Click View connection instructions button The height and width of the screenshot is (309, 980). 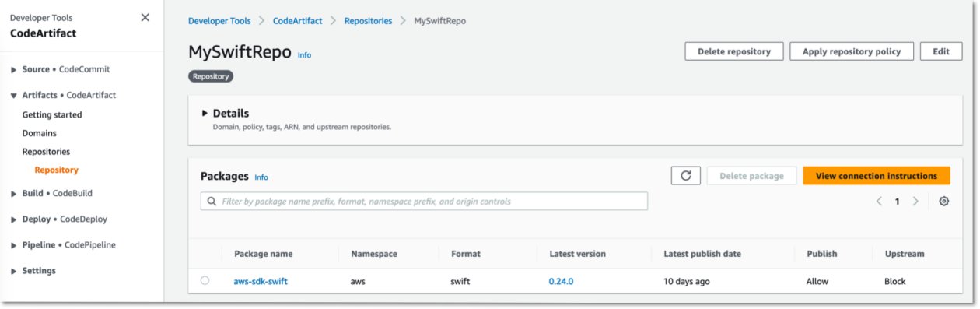(877, 176)
